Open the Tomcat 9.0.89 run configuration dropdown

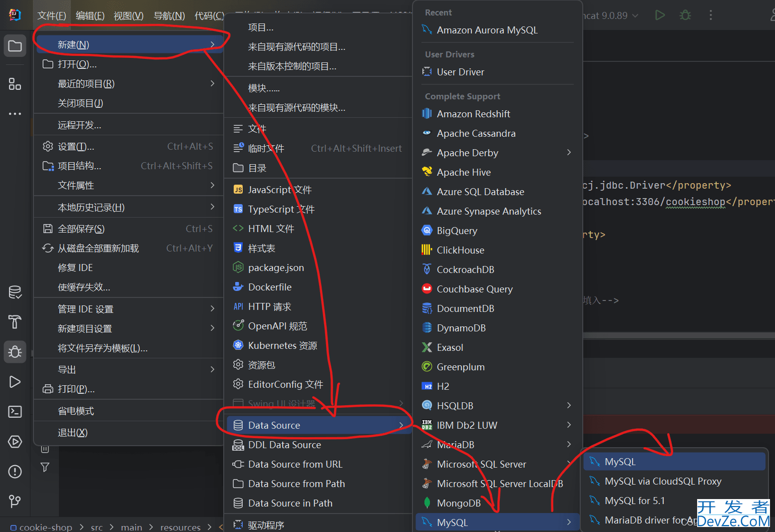coord(610,15)
